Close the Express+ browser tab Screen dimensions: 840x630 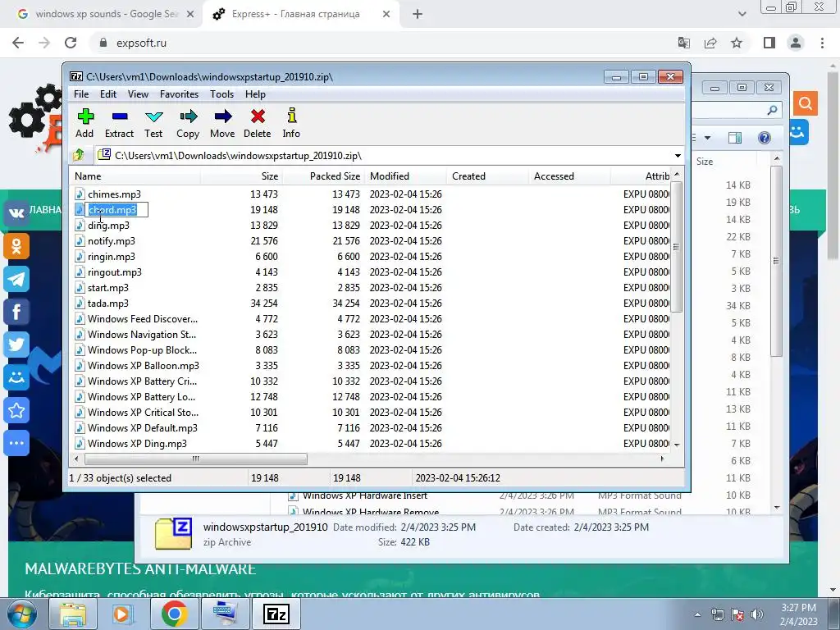[x=386, y=15]
